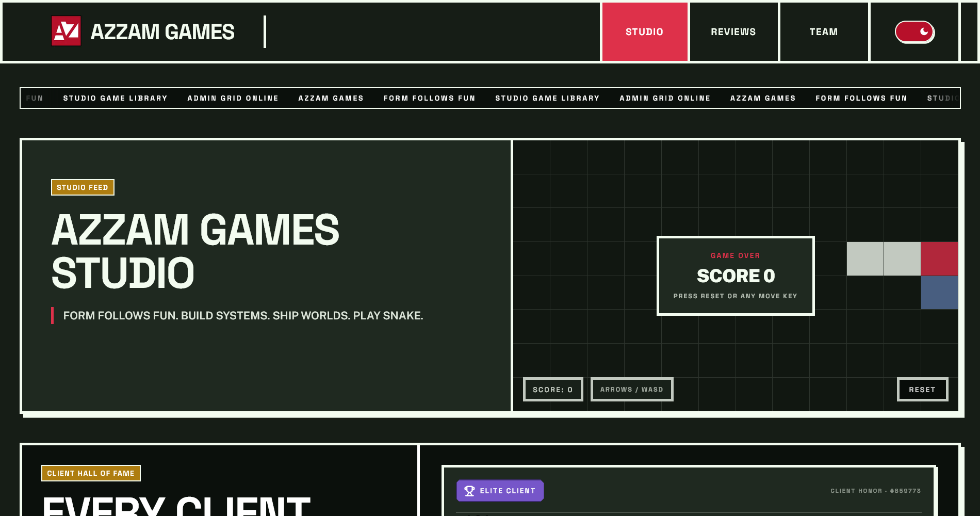Click the Elite Client badge

500,491
